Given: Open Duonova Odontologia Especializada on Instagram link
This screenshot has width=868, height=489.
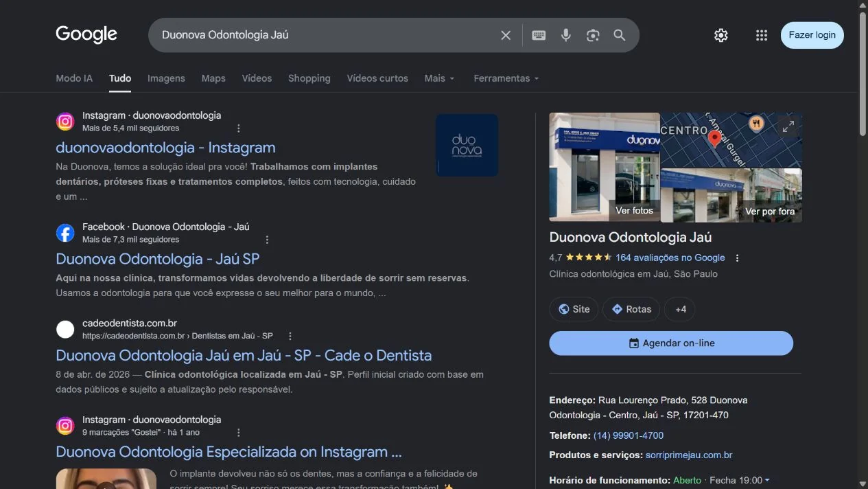Looking at the screenshot, I should point(228,452).
